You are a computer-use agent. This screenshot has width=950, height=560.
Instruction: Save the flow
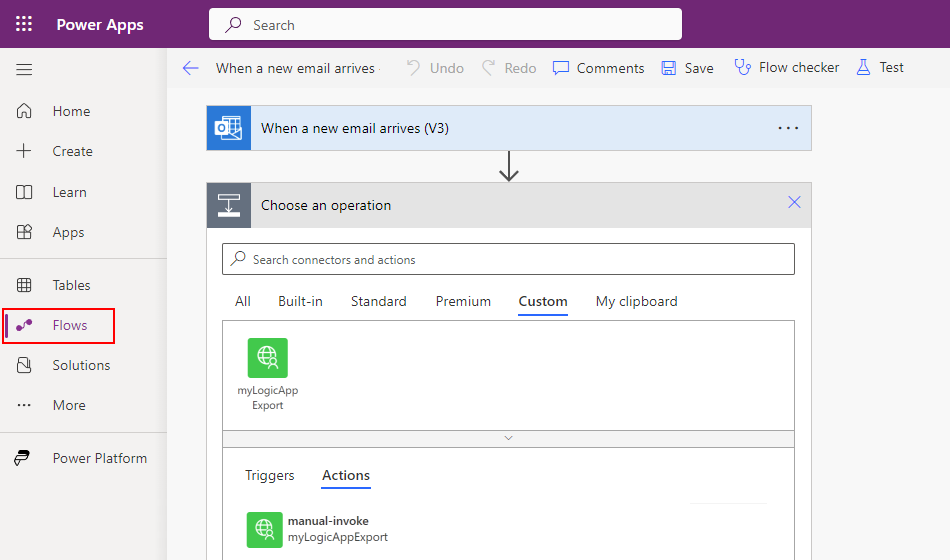click(687, 68)
